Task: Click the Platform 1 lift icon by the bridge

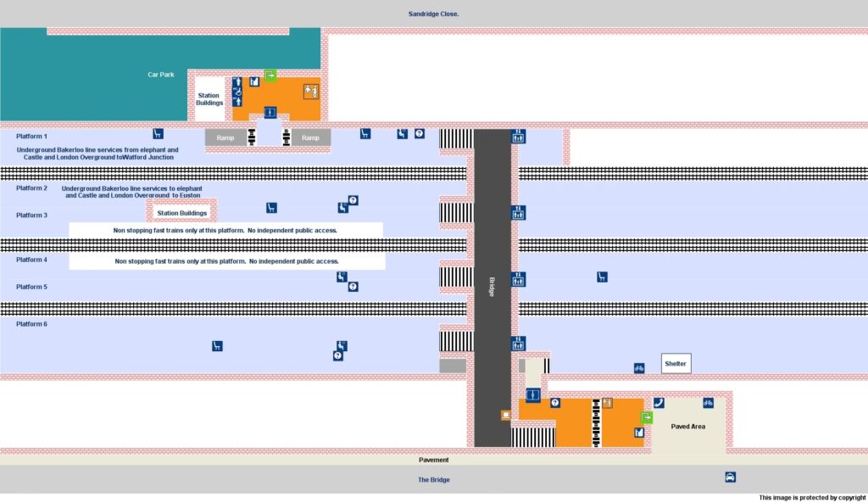Action: 518,135
